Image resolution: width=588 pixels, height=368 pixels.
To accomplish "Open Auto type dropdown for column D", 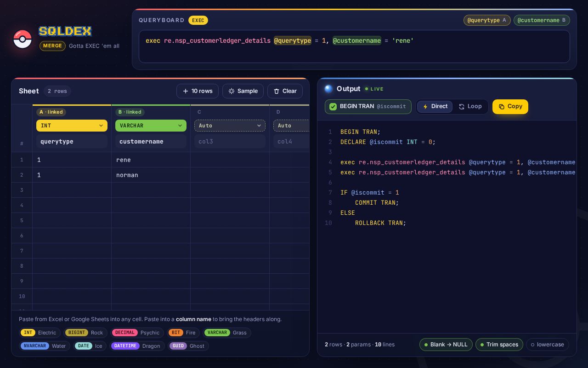I will click(x=291, y=126).
